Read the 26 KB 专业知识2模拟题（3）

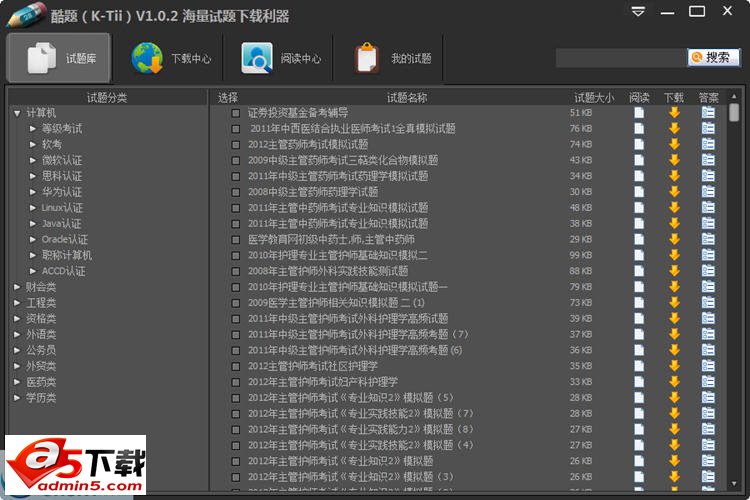pyautogui.click(x=639, y=477)
